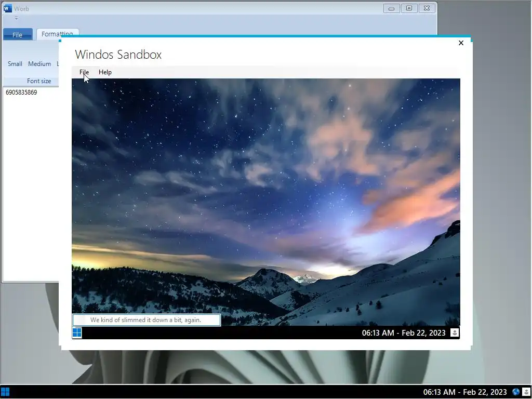Viewport: 532px width, 399px height.
Task: Click the sandbox desktop wallpaper screen
Action: point(265,202)
